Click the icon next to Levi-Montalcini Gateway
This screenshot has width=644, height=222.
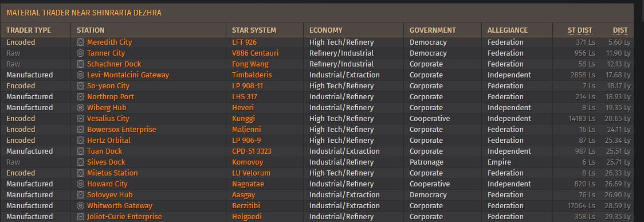pyautogui.click(x=80, y=75)
